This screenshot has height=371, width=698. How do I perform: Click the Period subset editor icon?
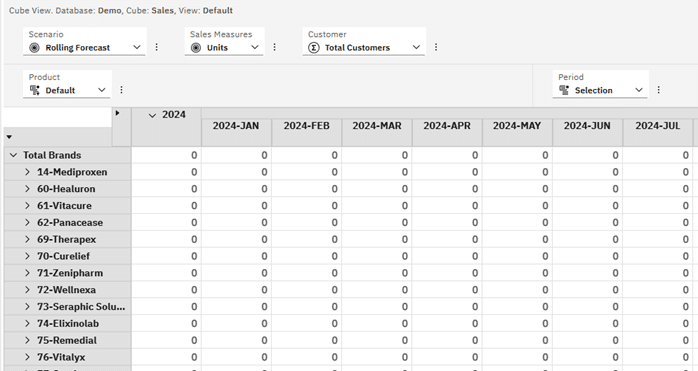564,90
